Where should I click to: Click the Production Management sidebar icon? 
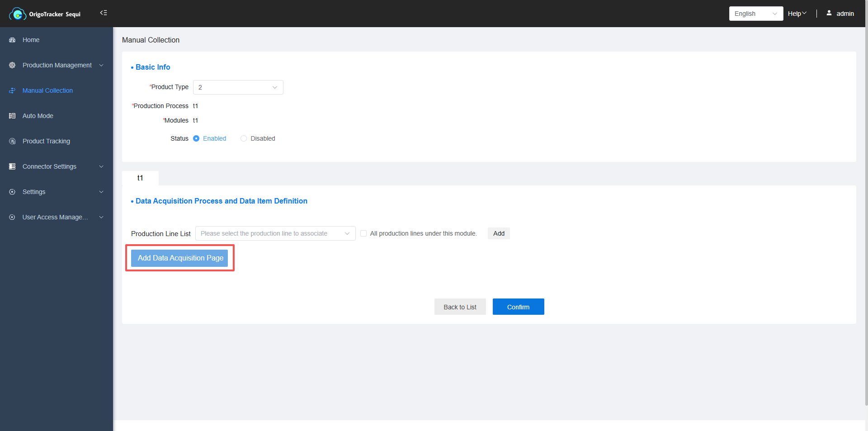[x=12, y=65]
